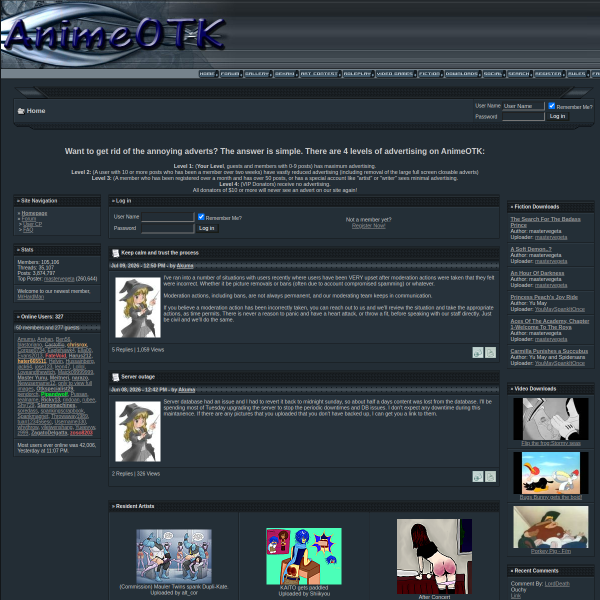The image size is (600, 600).
Task: Open An Hour Of Darkness fiction link
Action: pos(537,273)
